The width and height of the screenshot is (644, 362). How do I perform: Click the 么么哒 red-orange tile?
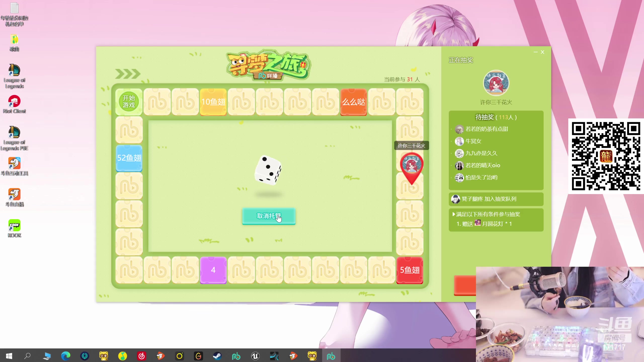pyautogui.click(x=353, y=102)
